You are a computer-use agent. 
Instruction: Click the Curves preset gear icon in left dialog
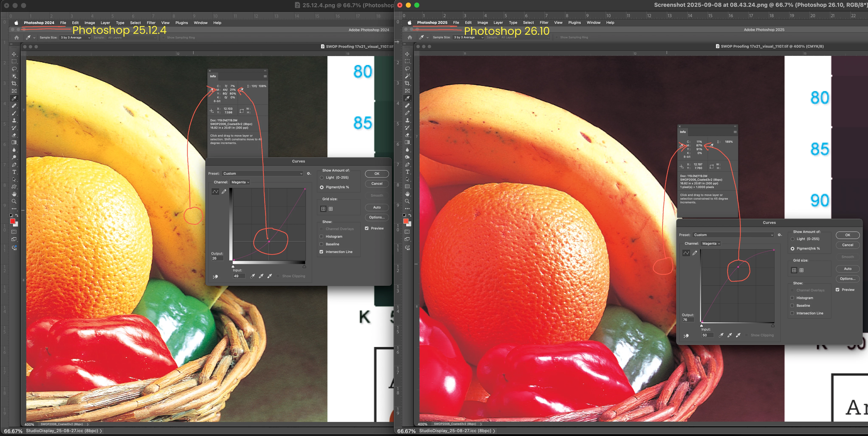tap(309, 174)
